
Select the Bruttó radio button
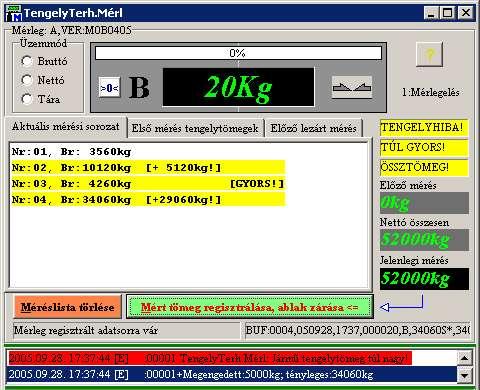(26, 61)
